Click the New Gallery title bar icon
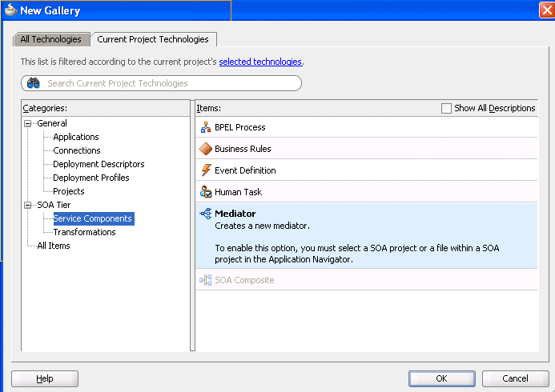Image resolution: width=555 pixels, height=392 pixels. point(10,10)
